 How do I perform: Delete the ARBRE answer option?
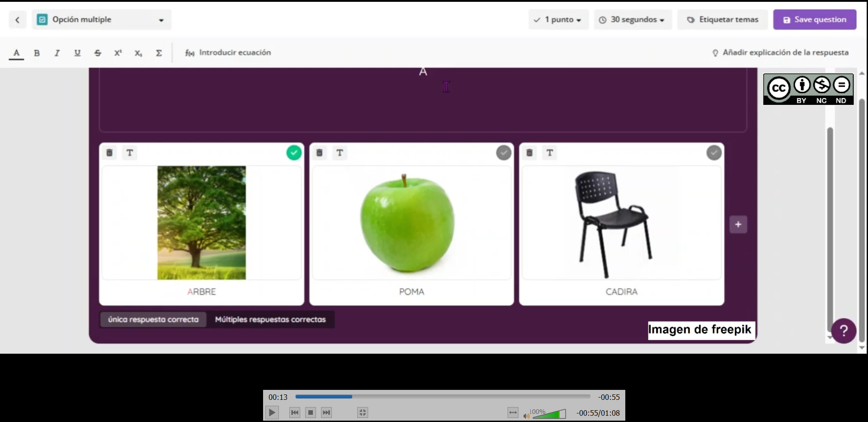pos(110,153)
